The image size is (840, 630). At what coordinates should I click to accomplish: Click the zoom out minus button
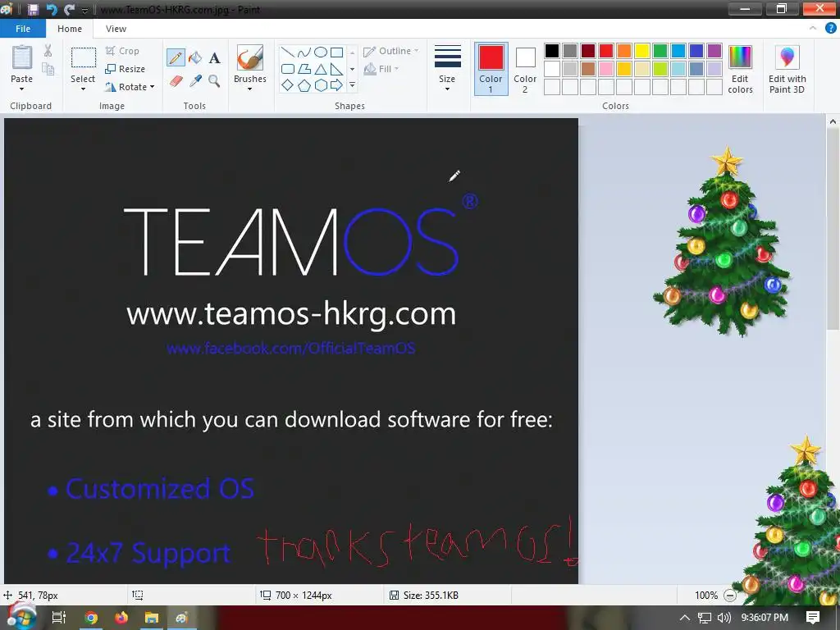[x=729, y=596]
